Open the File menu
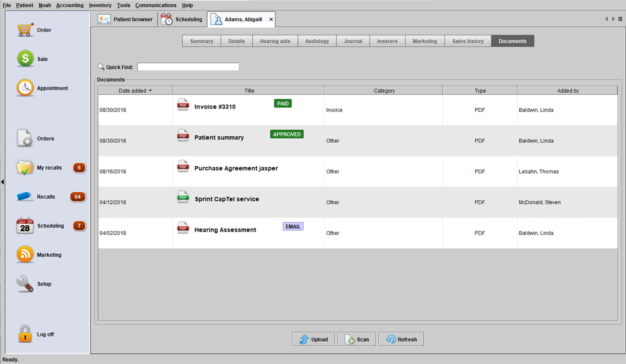The width and height of the screenshot is (626, 364). pyautogui.click(x=7, y=5)
